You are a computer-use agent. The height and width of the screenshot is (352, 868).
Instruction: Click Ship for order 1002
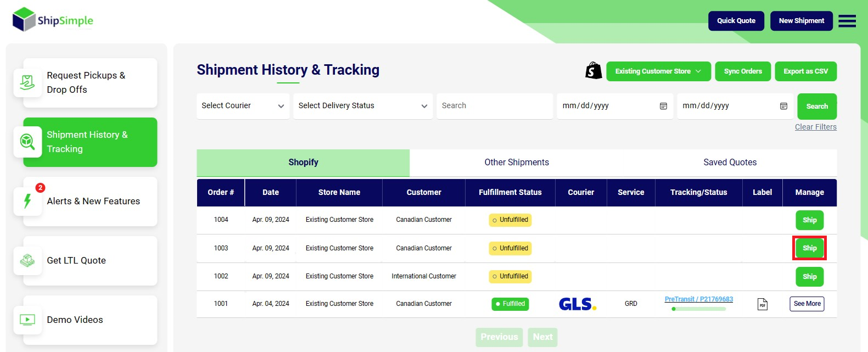[810, 277]
